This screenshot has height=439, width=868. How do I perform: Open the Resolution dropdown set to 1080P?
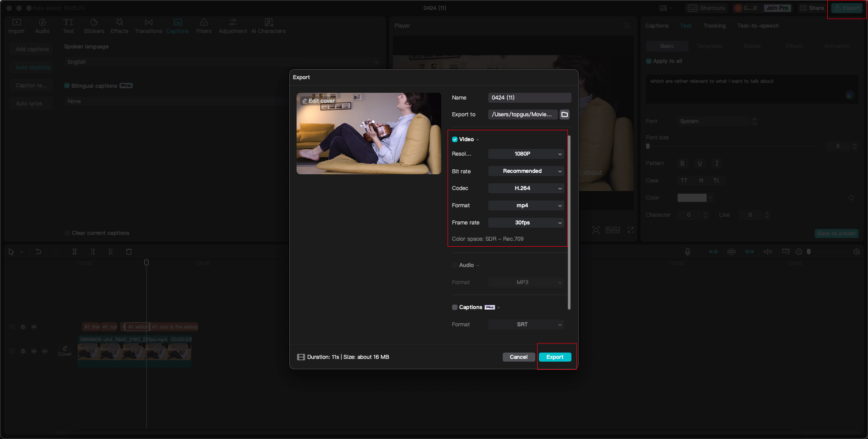(526, 154)
